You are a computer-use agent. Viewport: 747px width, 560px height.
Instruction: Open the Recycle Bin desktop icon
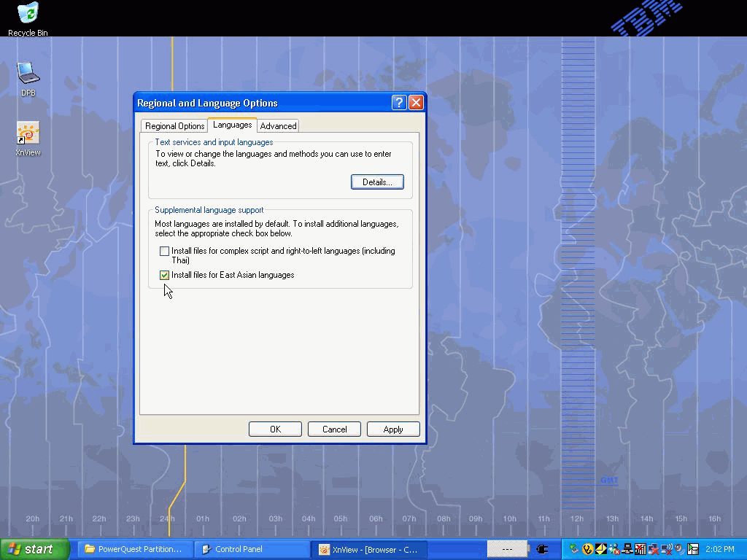(x=28, y=15)
